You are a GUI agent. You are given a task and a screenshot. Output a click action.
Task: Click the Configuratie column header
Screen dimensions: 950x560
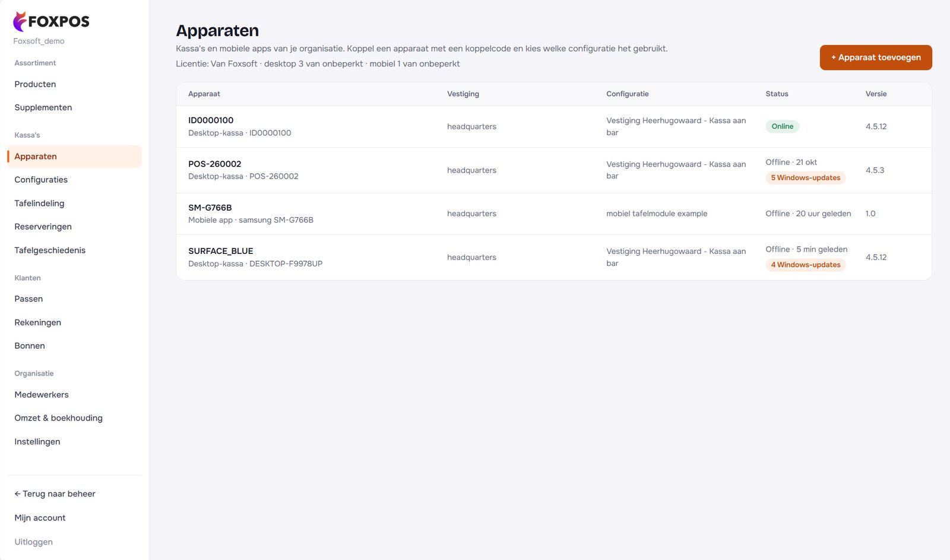(628, 94)
